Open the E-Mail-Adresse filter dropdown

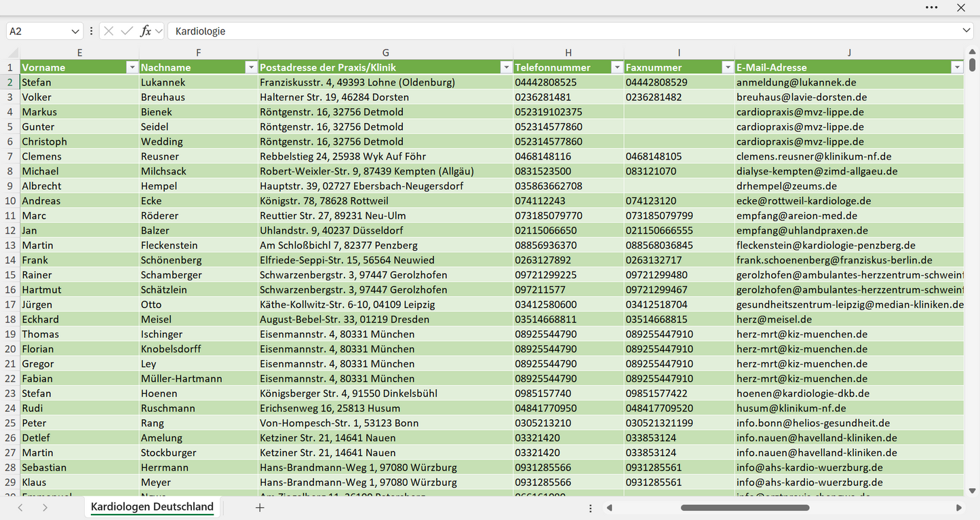(x=957, y=67)
